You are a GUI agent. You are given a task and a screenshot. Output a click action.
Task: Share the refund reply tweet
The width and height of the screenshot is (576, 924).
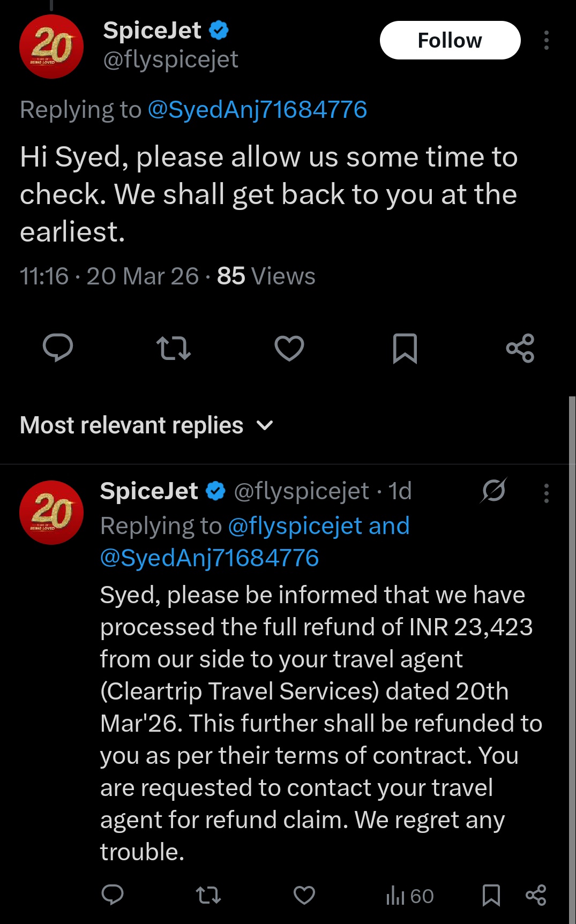pos(536,895)
